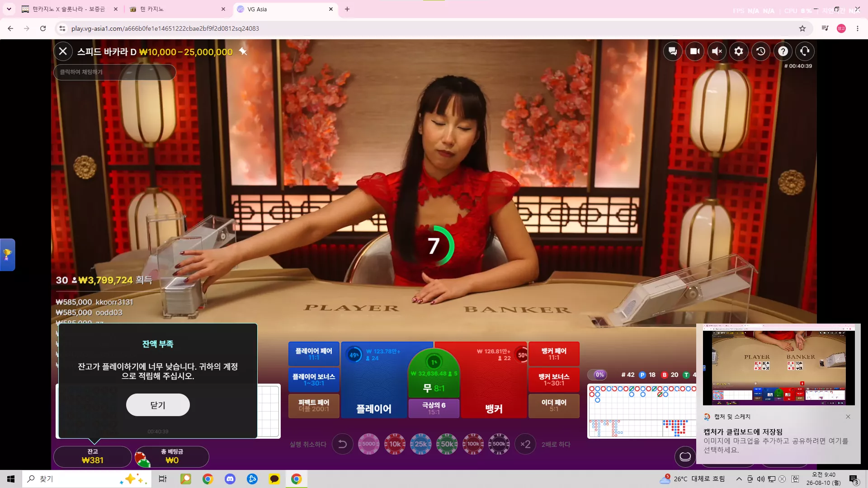Bet on 극상의 6 15:1
Screen dimensions: 868x488
point(434,408)
